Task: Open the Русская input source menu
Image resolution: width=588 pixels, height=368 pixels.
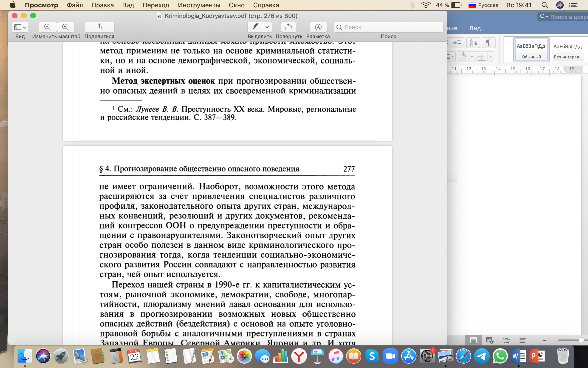Action: 483,5
